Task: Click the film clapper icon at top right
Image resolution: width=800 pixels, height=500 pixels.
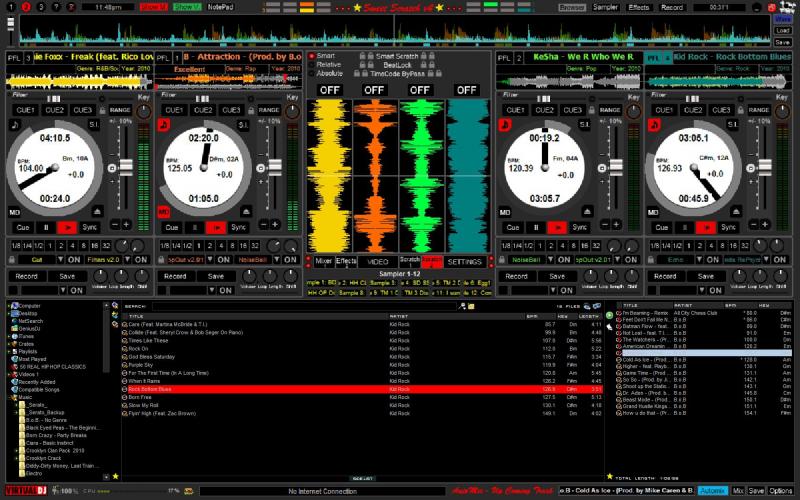Action: point(787,7)
